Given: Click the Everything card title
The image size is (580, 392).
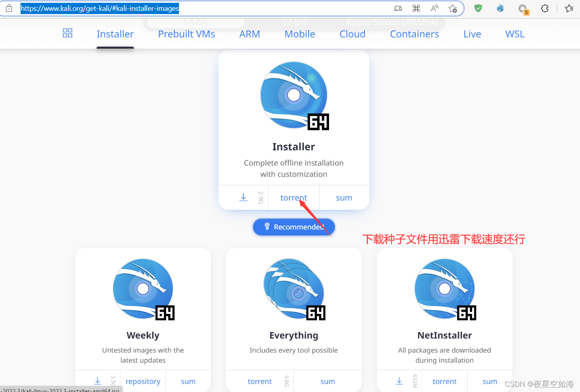Looking at the screenshot, I should [294, 335].
